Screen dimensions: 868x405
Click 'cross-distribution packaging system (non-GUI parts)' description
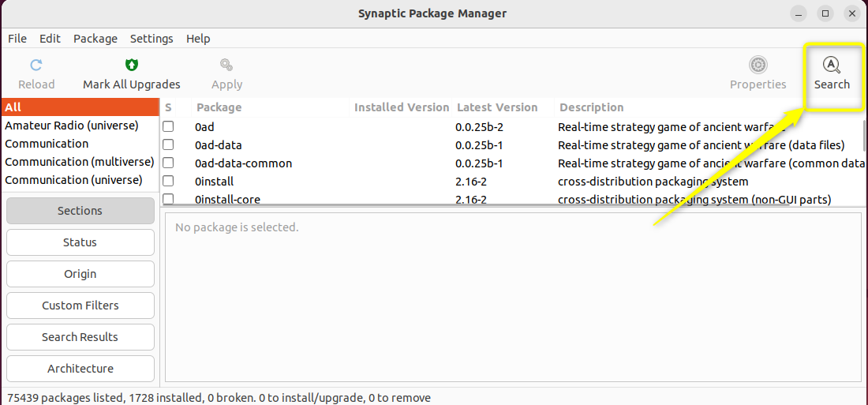[x=694, y=200]
